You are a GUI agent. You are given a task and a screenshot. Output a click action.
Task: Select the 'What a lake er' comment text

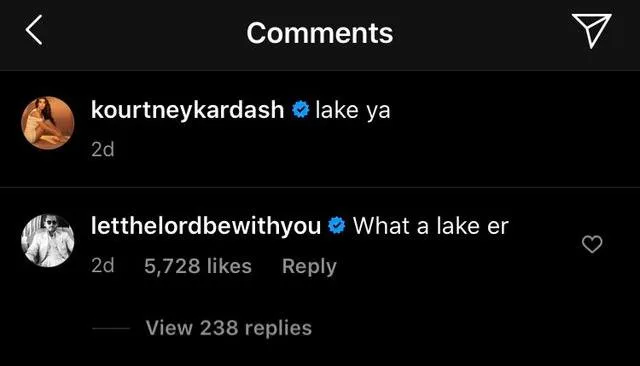pyautogui.click(x=431, y=226)
